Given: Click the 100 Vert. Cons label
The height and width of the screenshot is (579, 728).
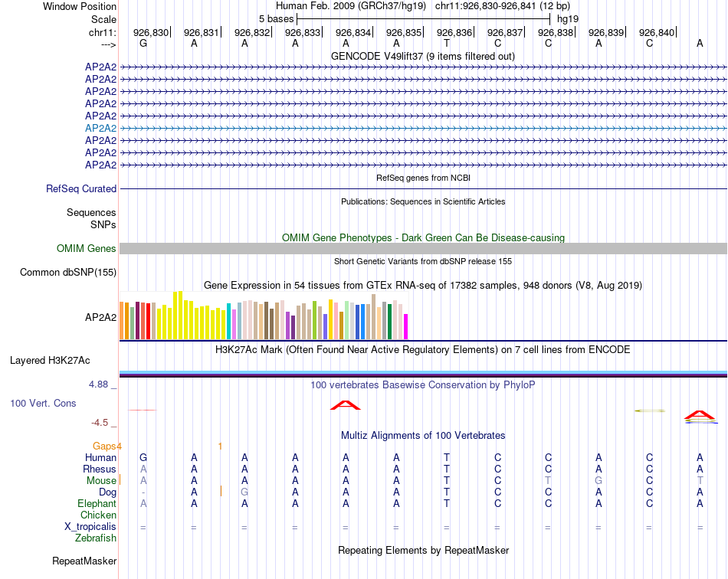Looking at the screenshot, I should pyautogui.click(x=43, y=404).
